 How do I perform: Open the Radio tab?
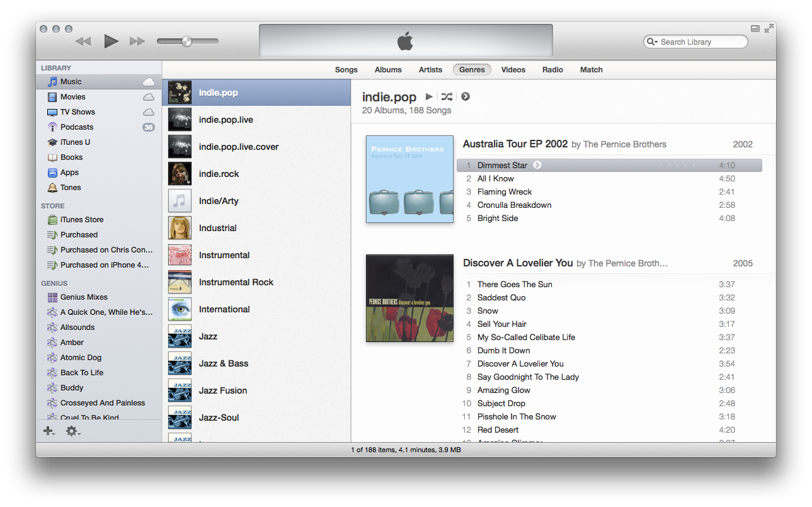[x=552, y=70]
